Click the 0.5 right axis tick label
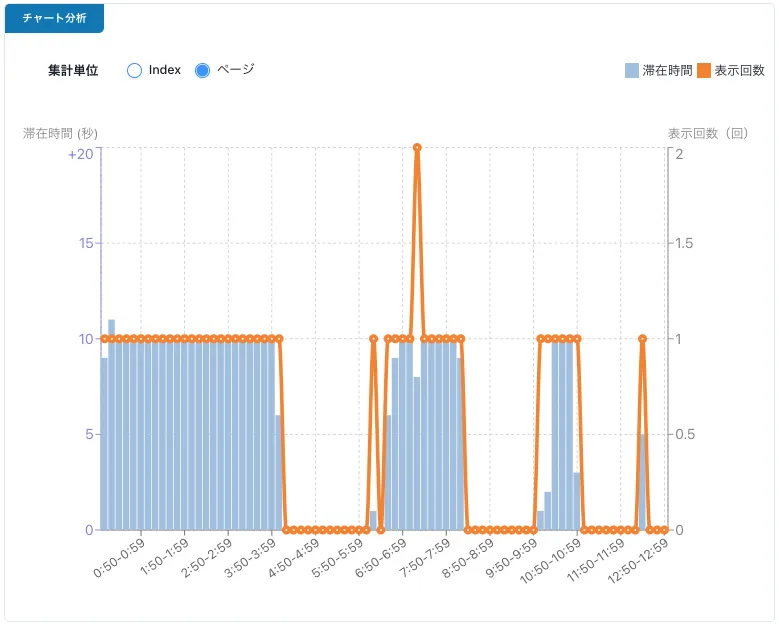779x624 pixels. (687, 434)
